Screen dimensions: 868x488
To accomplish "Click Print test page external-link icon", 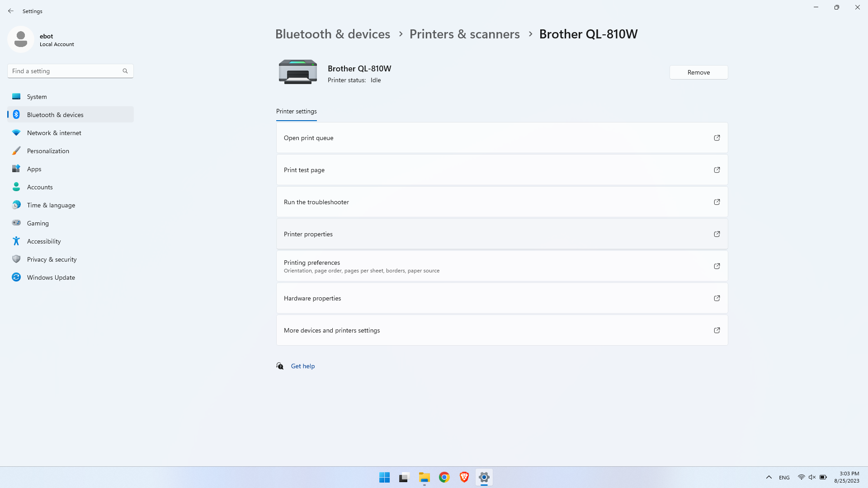I will click(717, 170).
